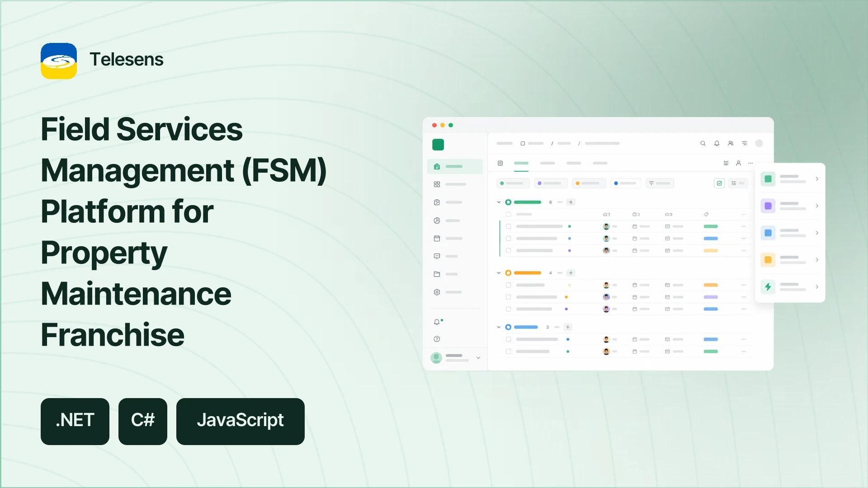
Task: Open the purple square panel item arrow
Action: (817, 206)
